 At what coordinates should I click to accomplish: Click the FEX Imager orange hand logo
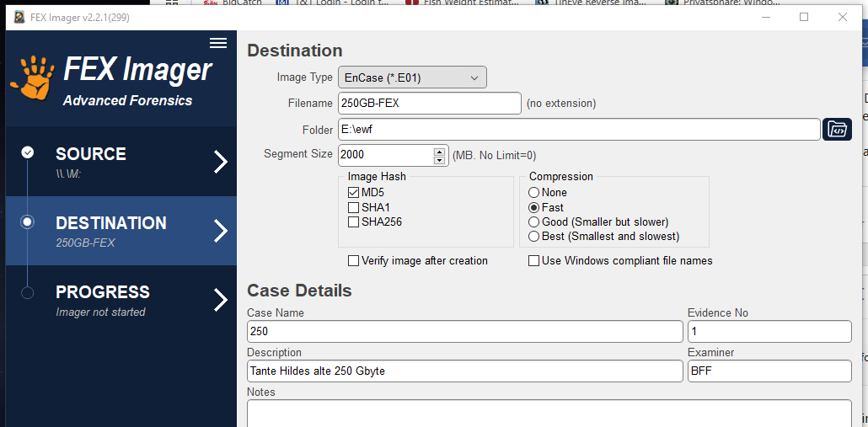point(32,77)
